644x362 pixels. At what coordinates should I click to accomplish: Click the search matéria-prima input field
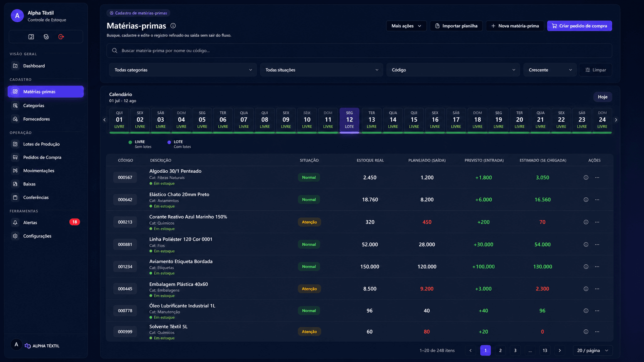tap(359, 50)
